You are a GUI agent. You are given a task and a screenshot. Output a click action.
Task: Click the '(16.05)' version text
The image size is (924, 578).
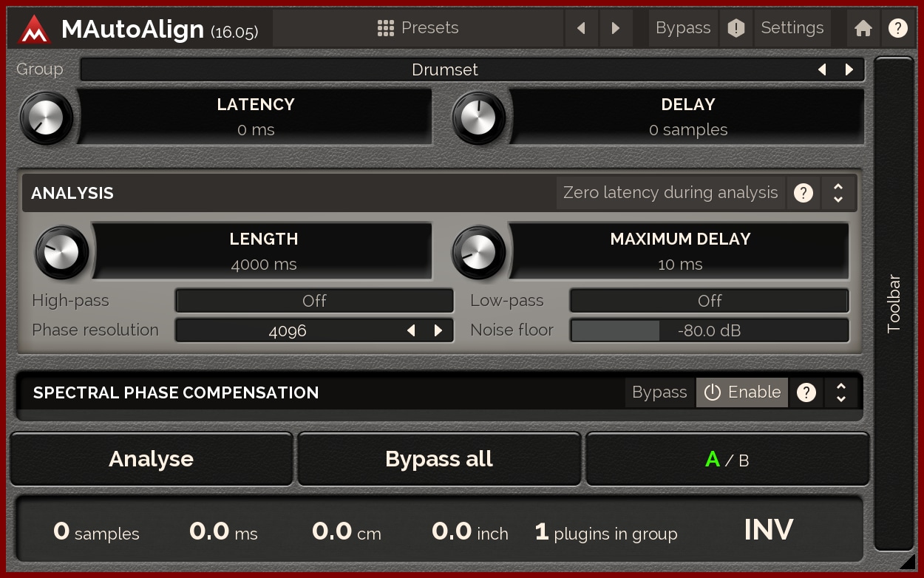[234, 33]
